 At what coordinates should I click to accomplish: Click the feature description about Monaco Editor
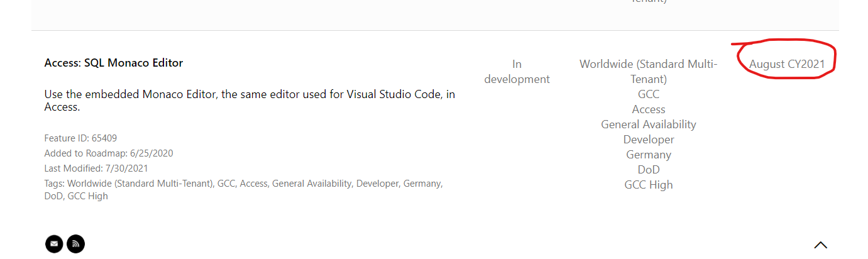click(x=250, y=101)
